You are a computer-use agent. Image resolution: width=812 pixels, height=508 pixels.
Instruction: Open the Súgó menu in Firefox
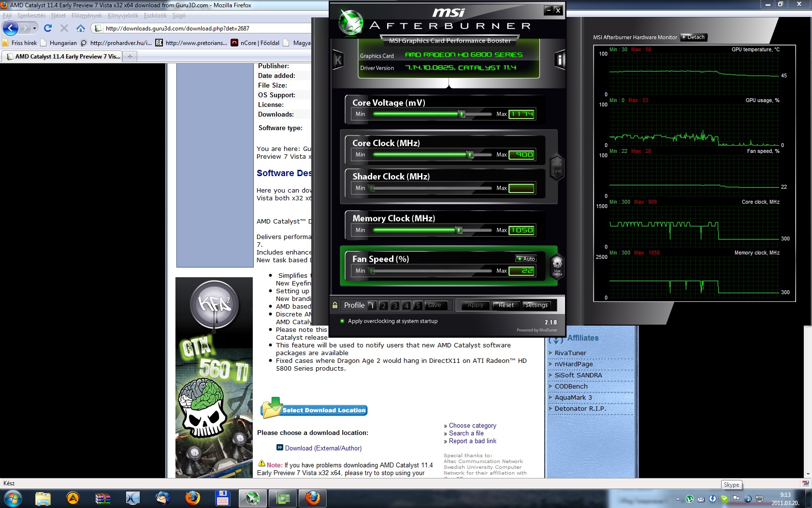click(x=179, y=15)
